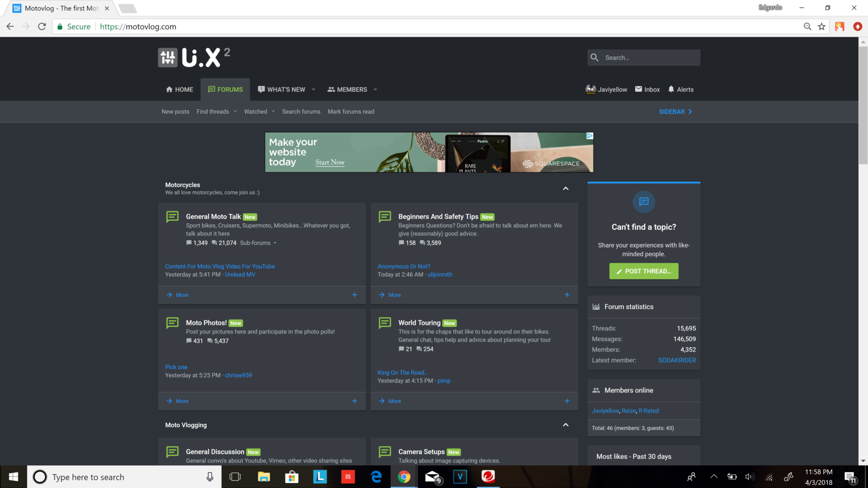Open the 'King On The Road..' thread

pos(403,373)
